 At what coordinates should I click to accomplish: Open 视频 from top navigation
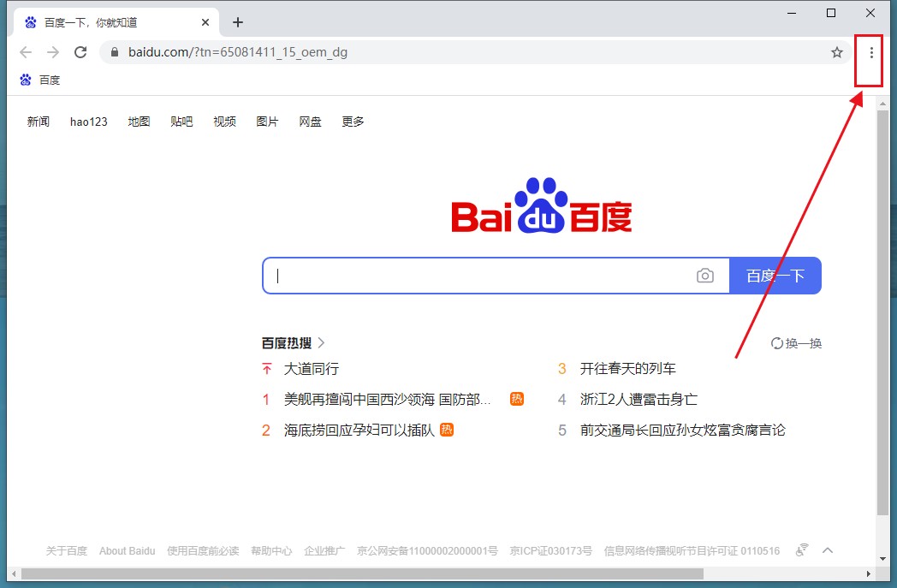pyautogui.click(x=224, y=122)
